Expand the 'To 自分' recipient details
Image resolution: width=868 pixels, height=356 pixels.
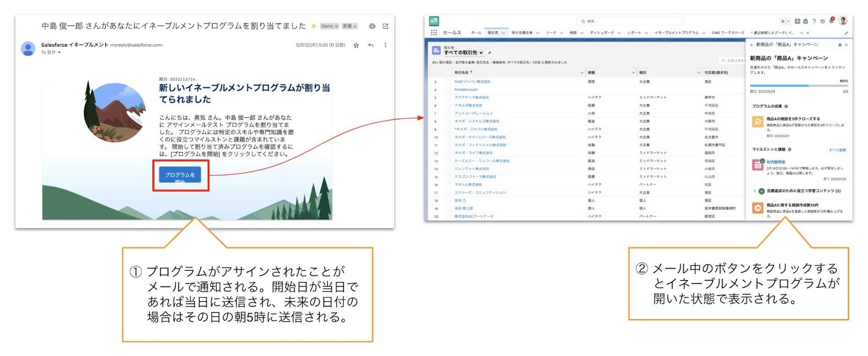click(60, 53)
